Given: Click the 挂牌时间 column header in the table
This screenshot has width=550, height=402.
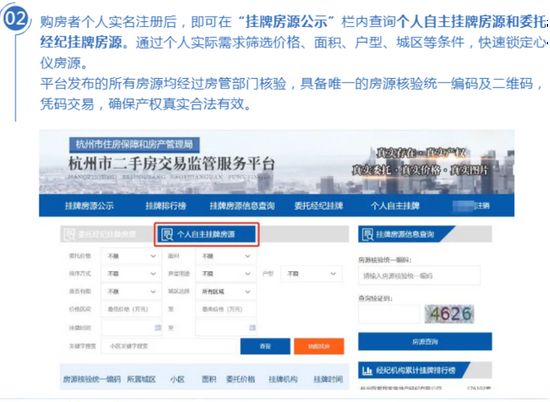Looking at the screenshot, I should point(328,379).
